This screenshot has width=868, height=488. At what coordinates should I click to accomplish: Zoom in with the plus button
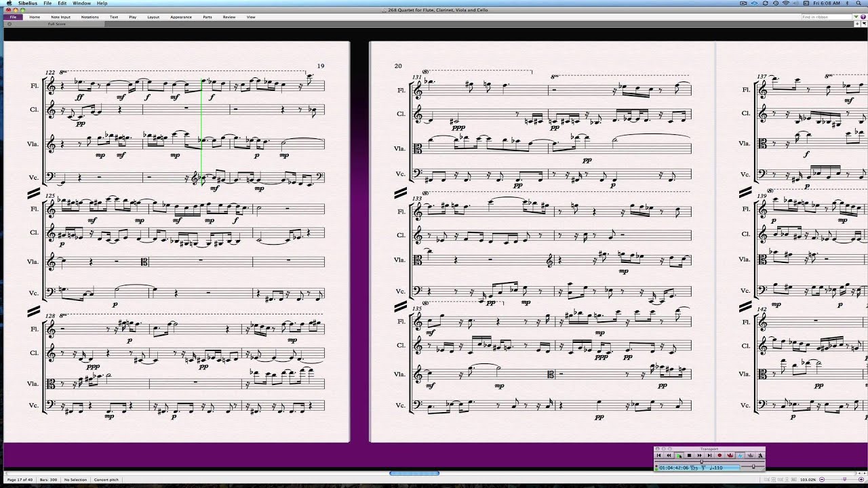click(x=861, y=479)
